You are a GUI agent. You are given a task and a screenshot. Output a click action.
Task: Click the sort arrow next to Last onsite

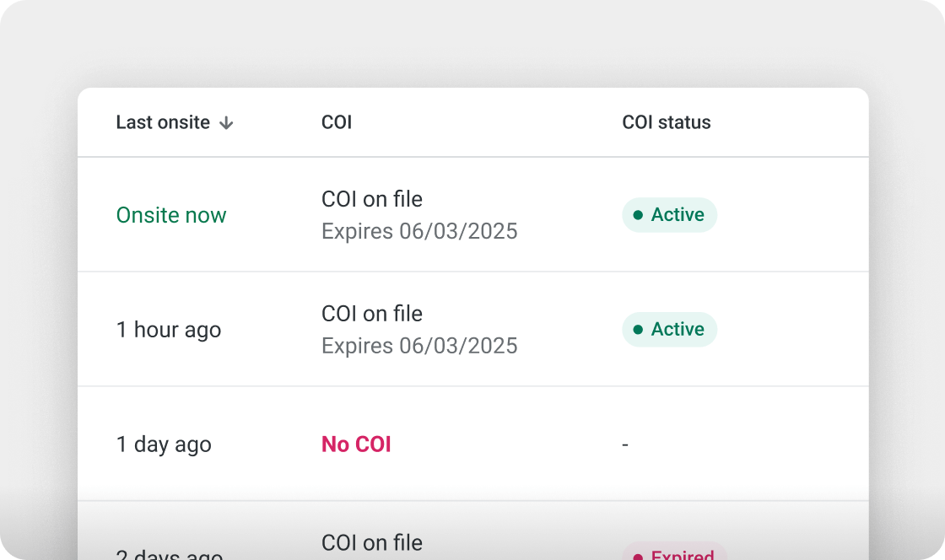click(226, 123)
